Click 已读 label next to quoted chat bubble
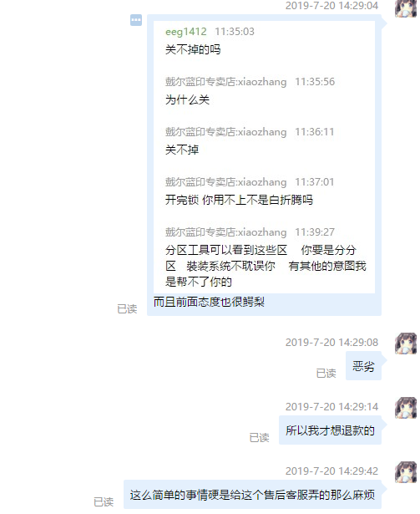The height and width of the screenshot is (514, 420). pos(127,308)
